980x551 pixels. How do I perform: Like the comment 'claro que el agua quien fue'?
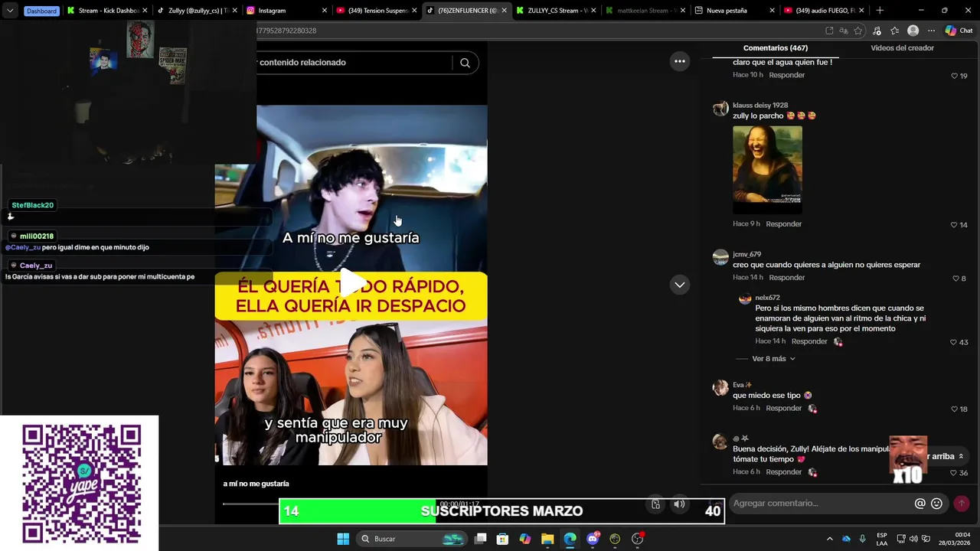pos(954,76)
